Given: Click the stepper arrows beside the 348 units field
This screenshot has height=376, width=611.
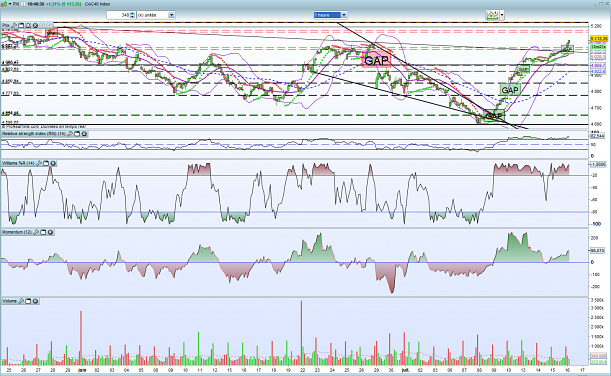Looking at the screenshot, I should 132,15.
